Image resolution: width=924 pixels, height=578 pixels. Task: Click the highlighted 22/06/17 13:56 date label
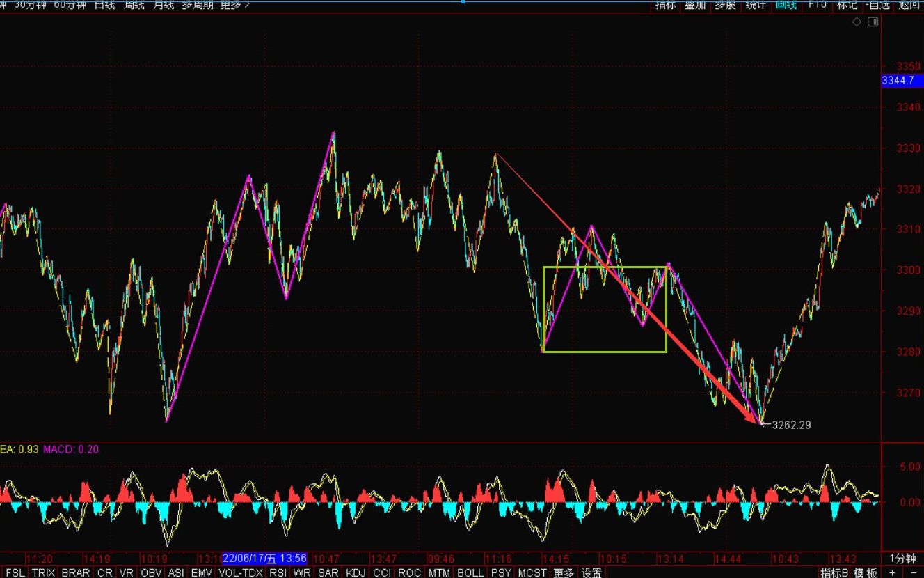265,559
